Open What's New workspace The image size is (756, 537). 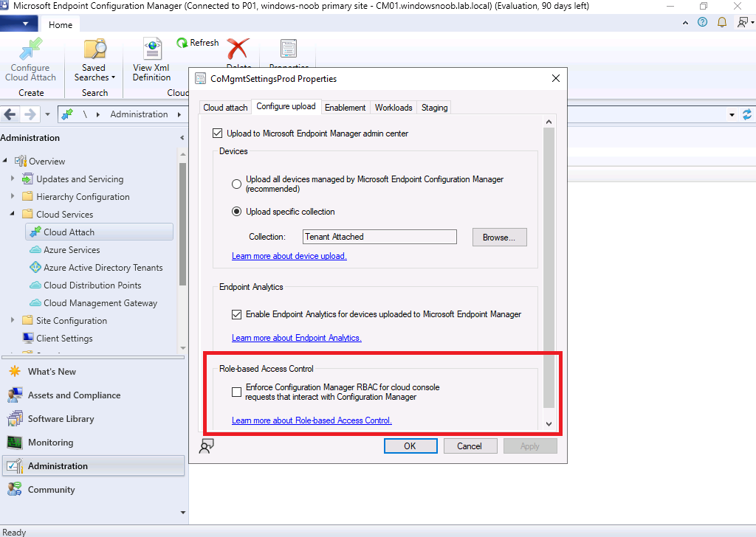52,372
